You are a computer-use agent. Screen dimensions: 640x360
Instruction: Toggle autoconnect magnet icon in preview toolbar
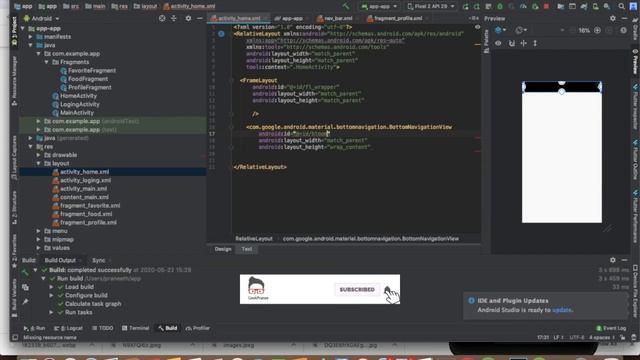[x=511, y=43]
